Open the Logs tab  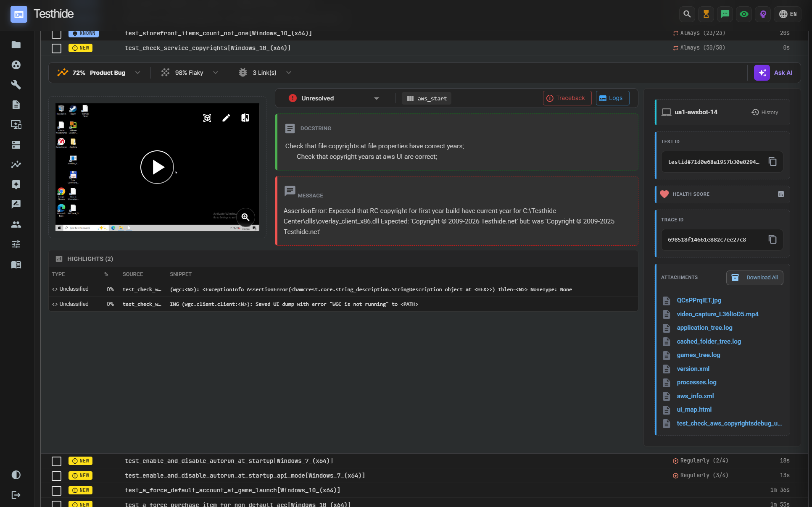coord(612,98)
